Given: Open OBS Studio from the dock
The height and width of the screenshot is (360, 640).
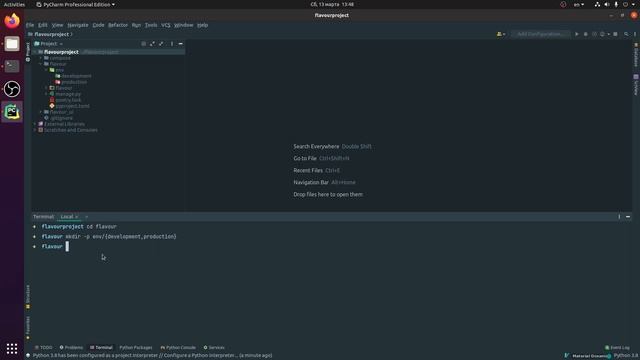Looking at the screenshot, I should (12, 89).
